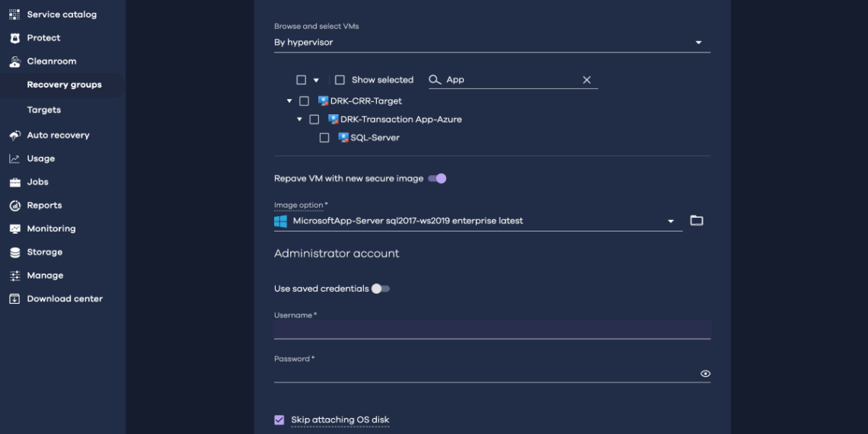Uncheck Skip attaching OS disk
This screenshot has height=434, width=868.
click(x=279, y=420)
